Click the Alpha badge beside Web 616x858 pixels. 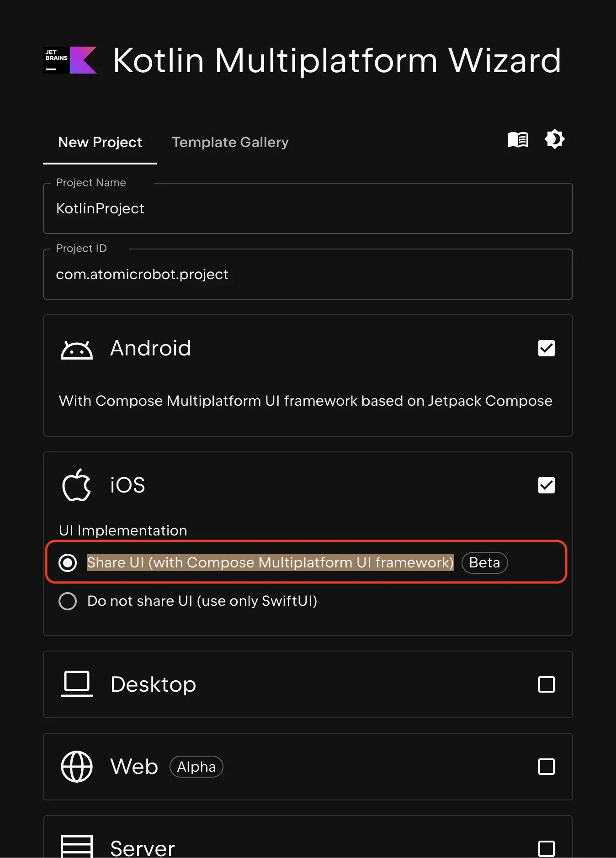point(196,767)
